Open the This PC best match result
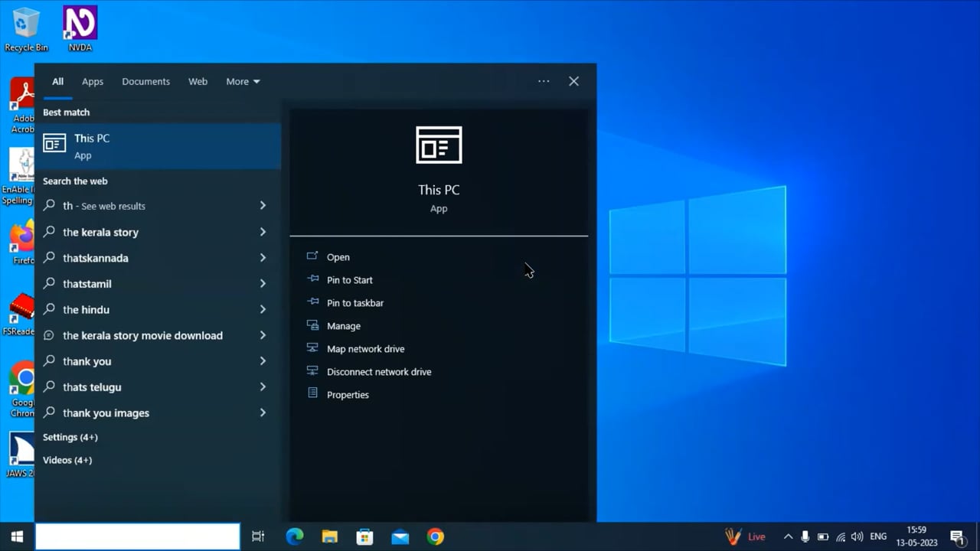The image size is (980, 551). pos(158,145)
